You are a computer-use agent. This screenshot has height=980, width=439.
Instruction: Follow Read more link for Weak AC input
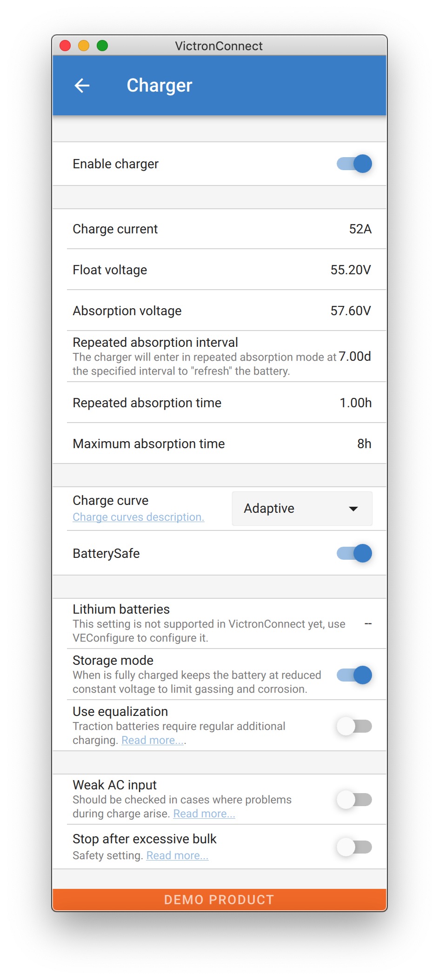(204, 814)
